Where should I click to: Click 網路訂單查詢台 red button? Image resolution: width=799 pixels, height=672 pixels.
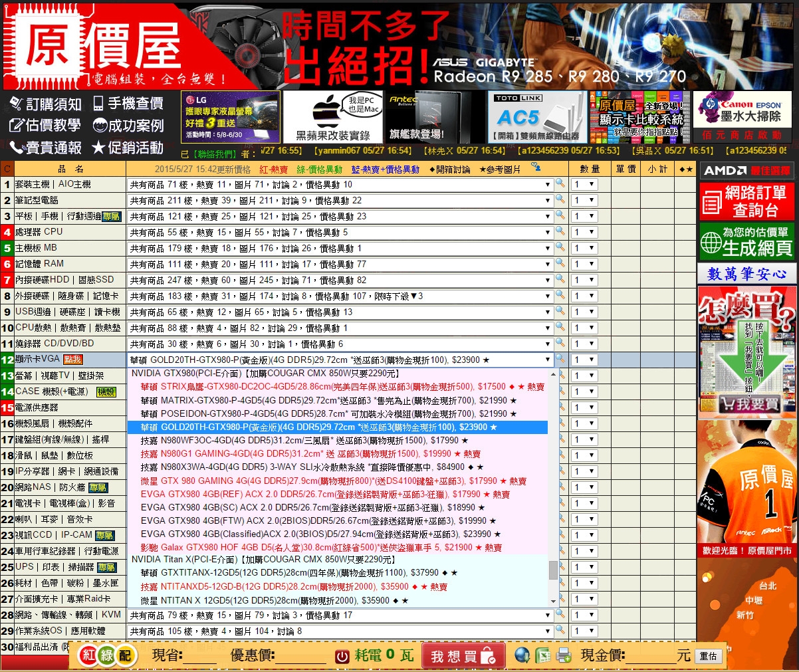(747, 201)
